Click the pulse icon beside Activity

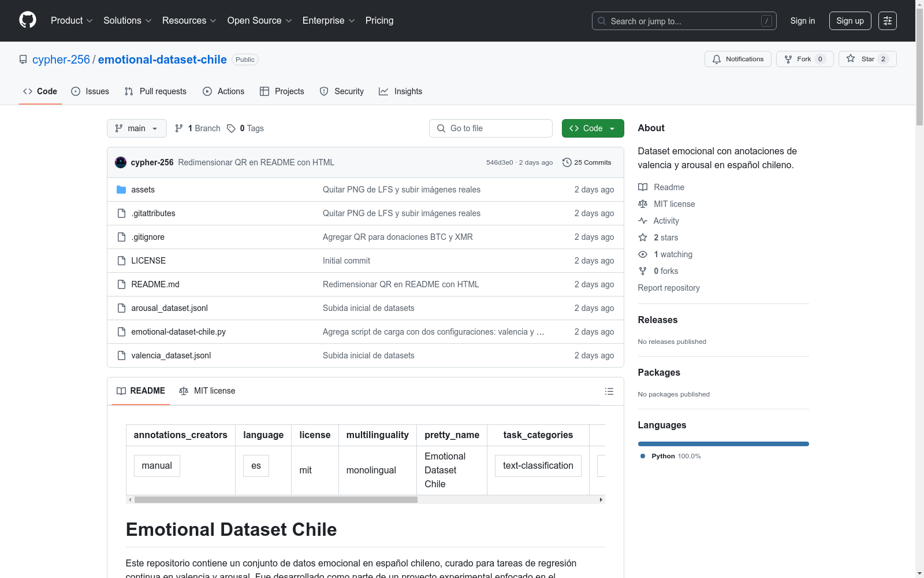click(x=643, y=221)
